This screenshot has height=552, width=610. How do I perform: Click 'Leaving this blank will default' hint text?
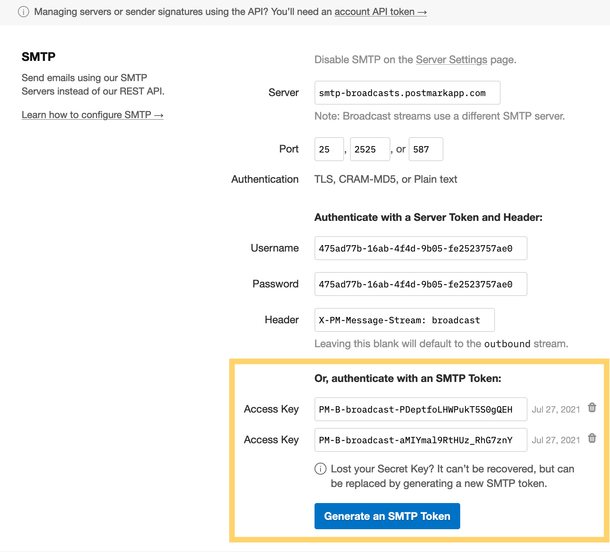click(441, 344)
